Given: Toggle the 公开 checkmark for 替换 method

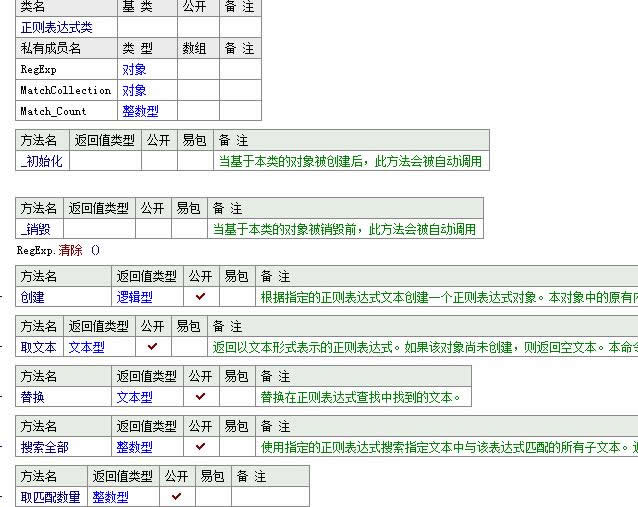Looking at the screenshot, I should pyautogui.click(x=201, y=397).
